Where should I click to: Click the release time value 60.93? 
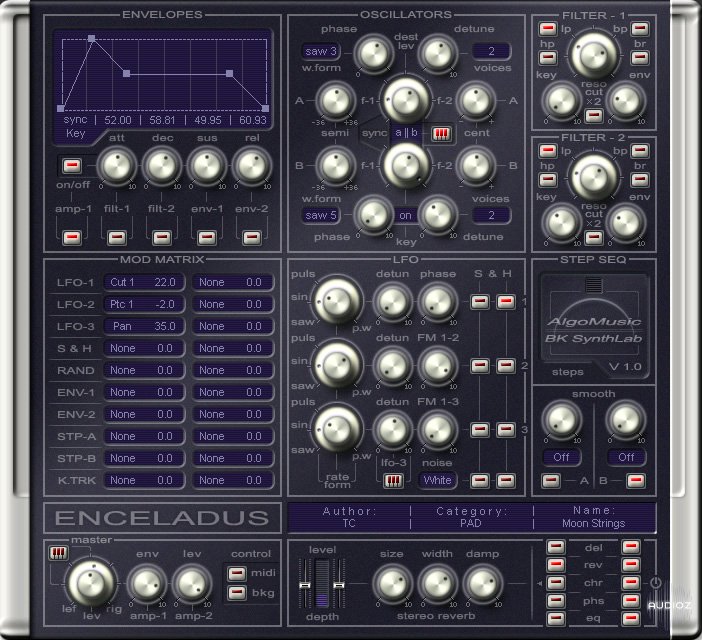click(x=253, y=120)
